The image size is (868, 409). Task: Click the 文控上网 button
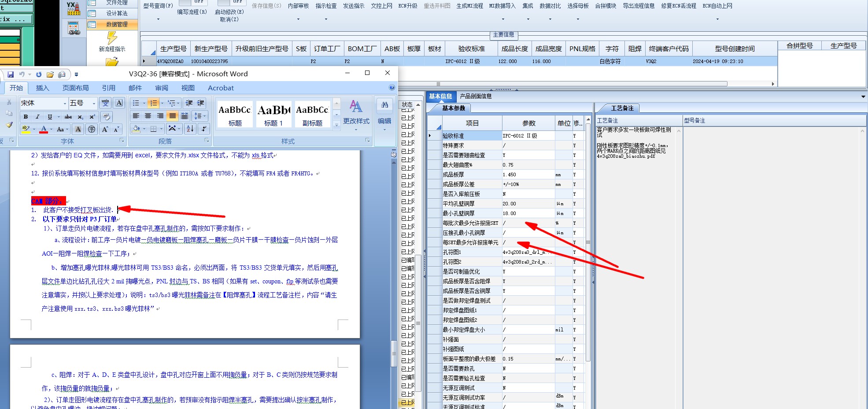pos(381,6)
